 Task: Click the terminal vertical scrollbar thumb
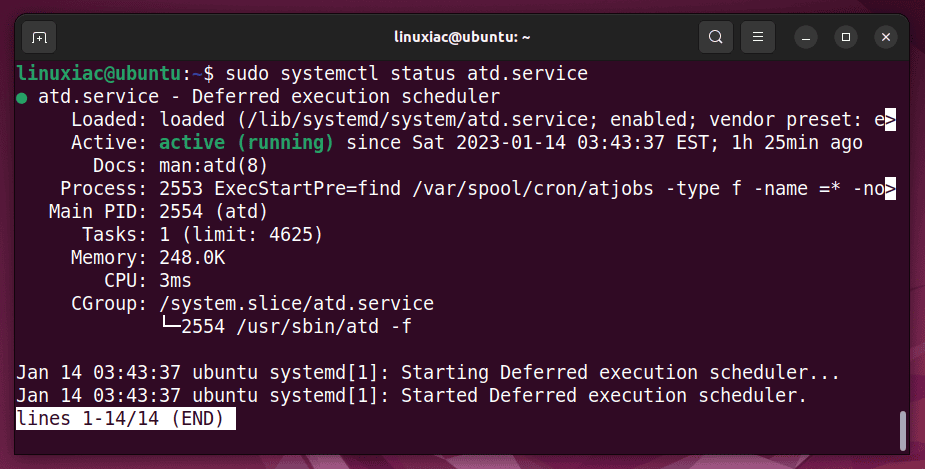903,431
